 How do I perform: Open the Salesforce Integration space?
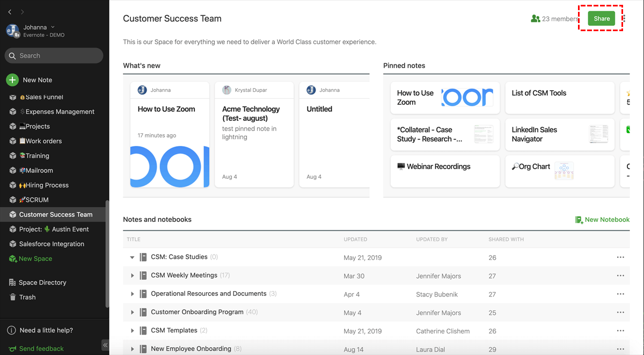pos(52,244)
